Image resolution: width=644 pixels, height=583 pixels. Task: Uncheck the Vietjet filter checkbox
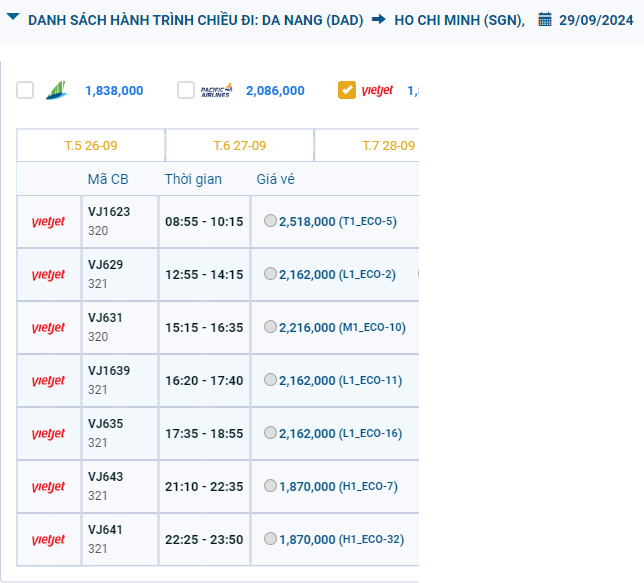point(347,90)
